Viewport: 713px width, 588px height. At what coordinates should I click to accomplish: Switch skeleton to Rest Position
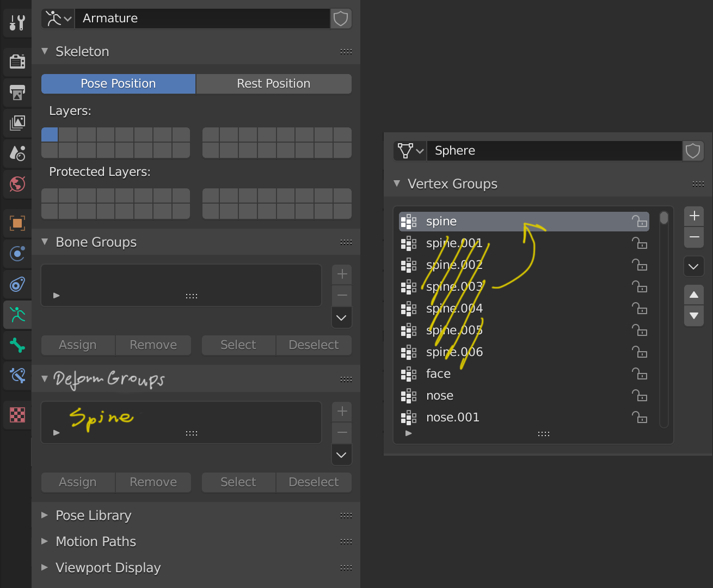(274, 84)
